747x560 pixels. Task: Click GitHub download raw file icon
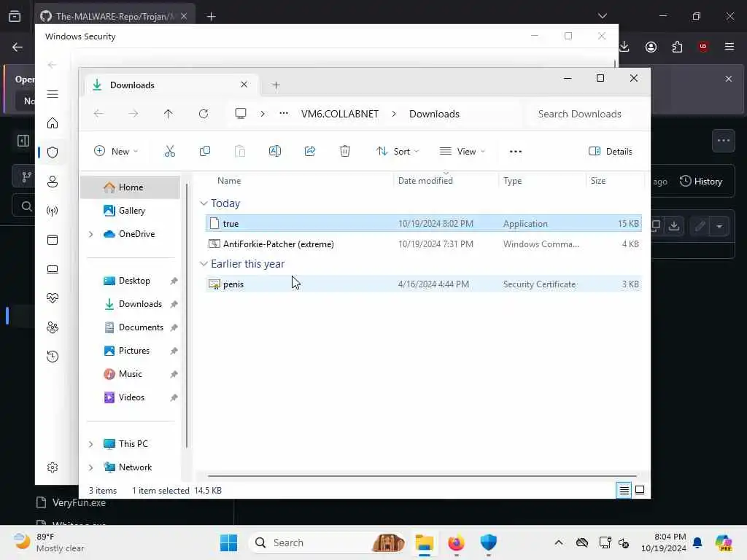click(673, 226)
